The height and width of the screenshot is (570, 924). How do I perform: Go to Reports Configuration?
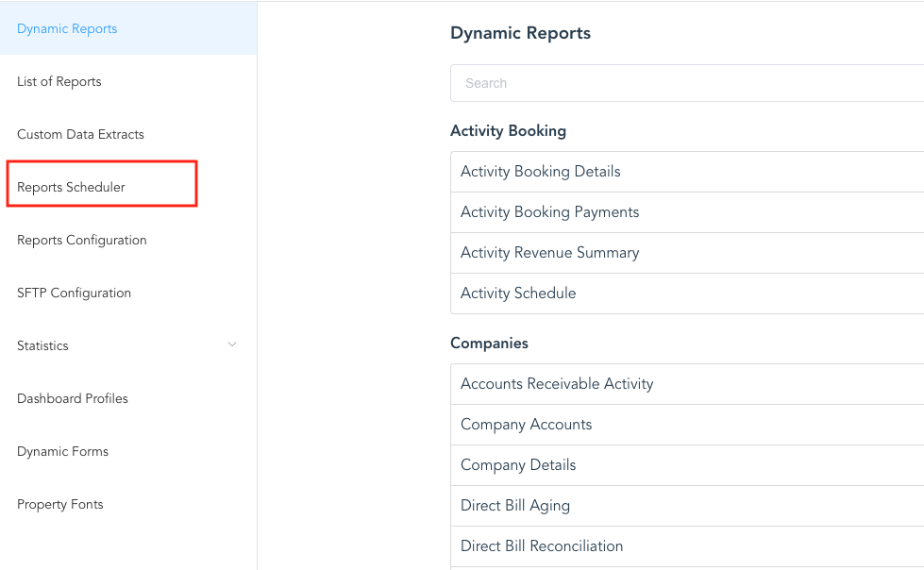coord(81,240)
